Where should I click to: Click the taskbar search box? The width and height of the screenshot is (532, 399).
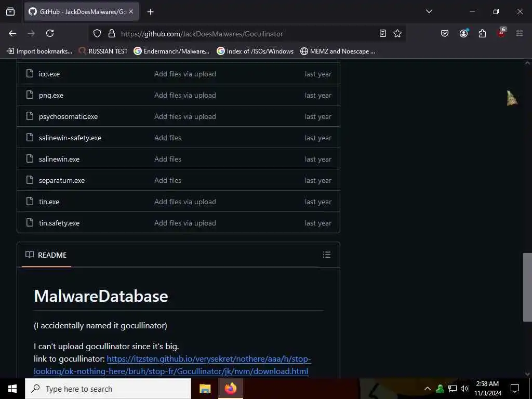click(108, 389)
